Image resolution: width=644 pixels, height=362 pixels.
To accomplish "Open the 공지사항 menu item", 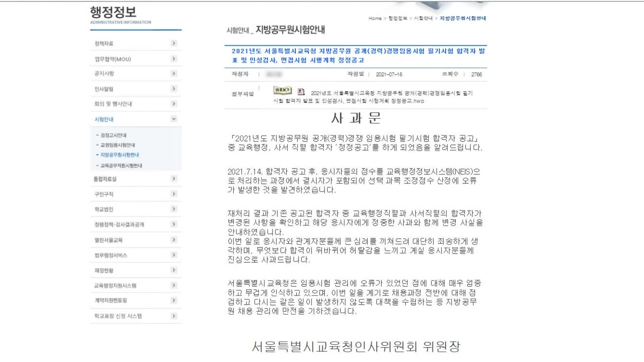I will [104, 73].
